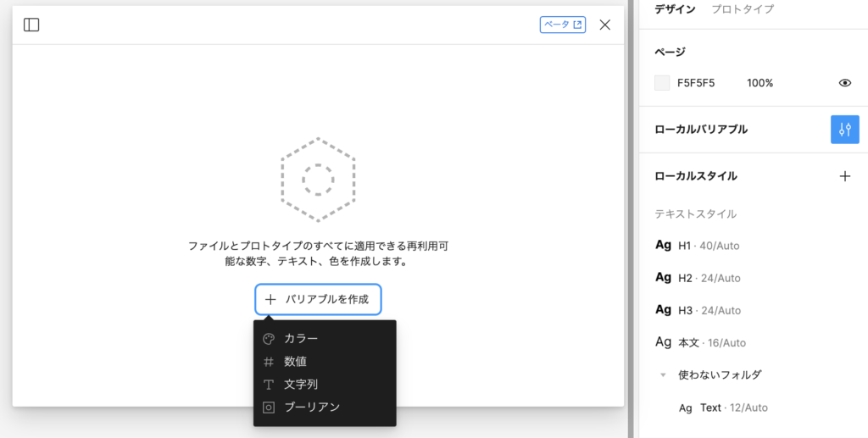Viewport: 868px width, 438px height.
Task: Click the palette icon beside カラー
Action: [x=269, y=339]
